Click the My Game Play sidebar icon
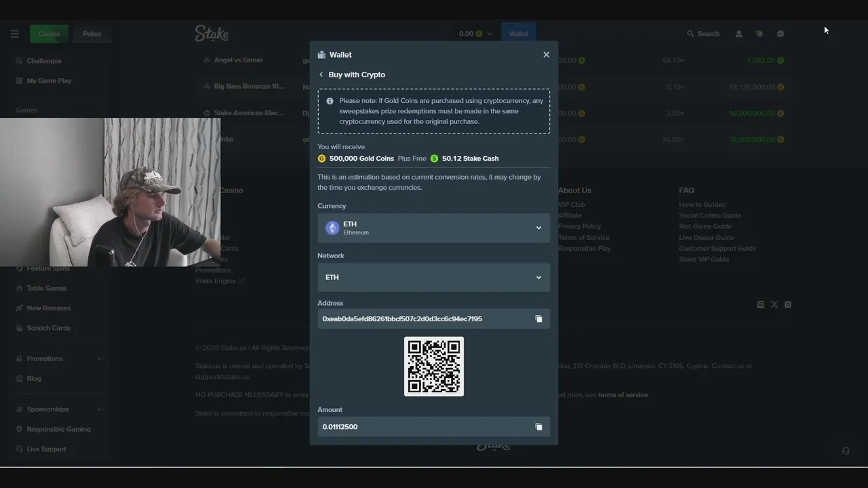The height and width of the screenshot is (488, 868). pyautogui.click(x=20, y=81)
